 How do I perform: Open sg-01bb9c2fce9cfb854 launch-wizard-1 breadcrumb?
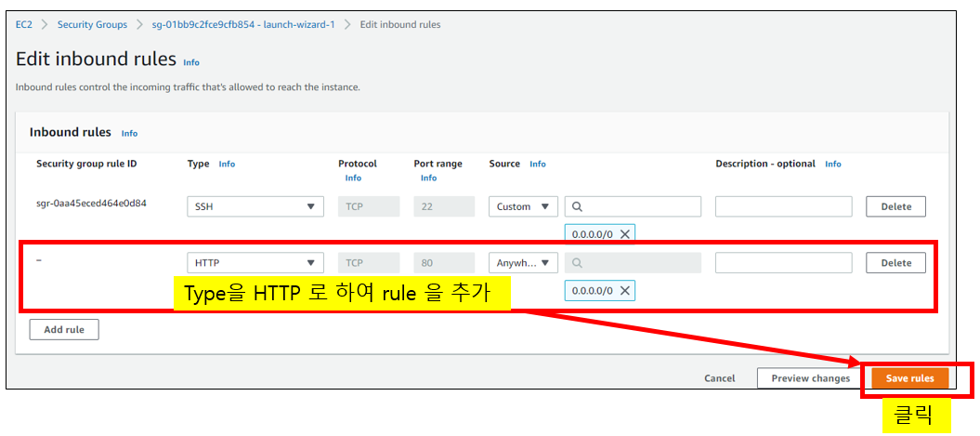[243, 25]
